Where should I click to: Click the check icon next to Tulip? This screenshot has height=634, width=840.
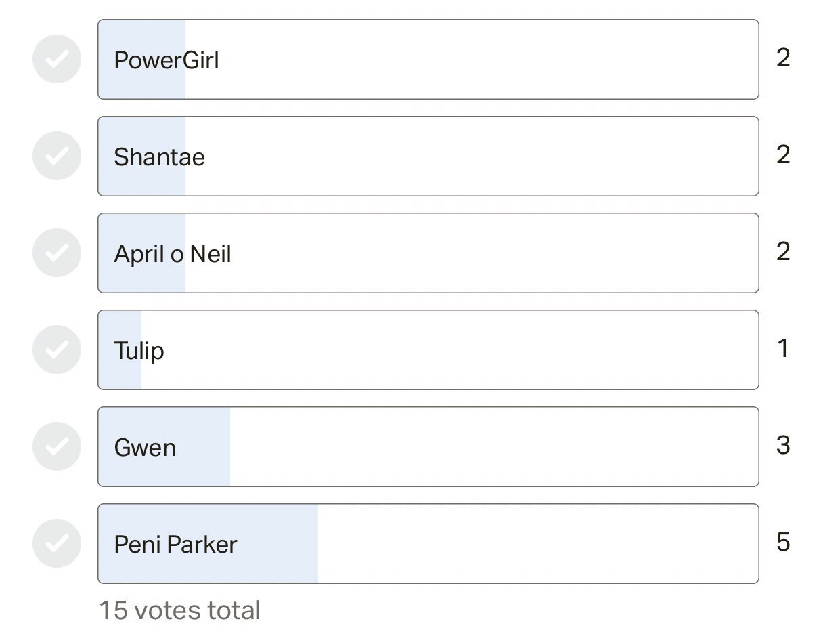57,350
